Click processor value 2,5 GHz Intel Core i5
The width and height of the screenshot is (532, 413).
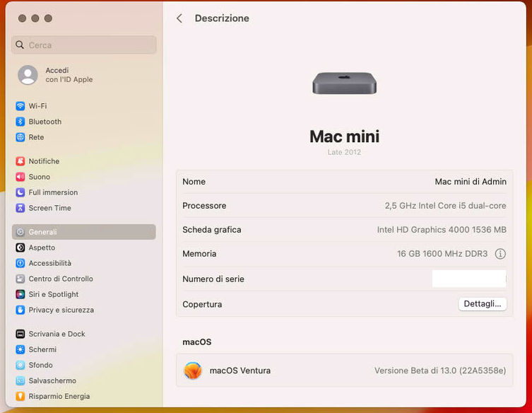pos(446,206)
